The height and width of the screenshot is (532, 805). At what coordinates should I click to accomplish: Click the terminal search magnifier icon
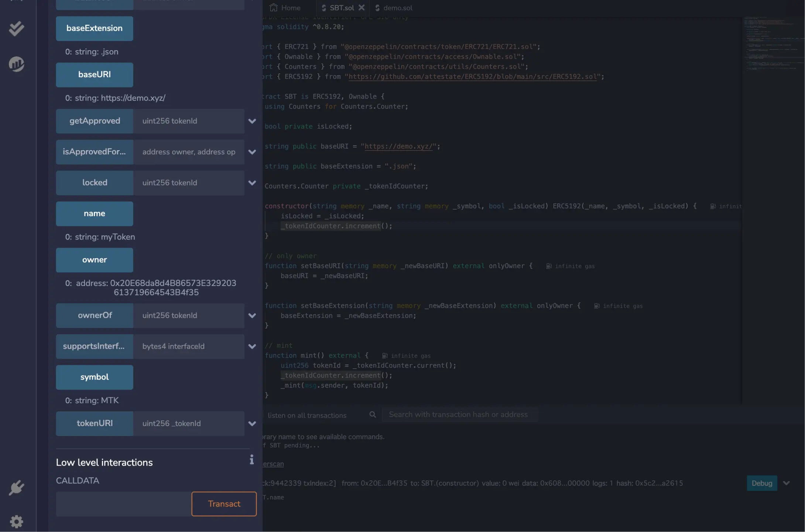[x=373, y=415]
